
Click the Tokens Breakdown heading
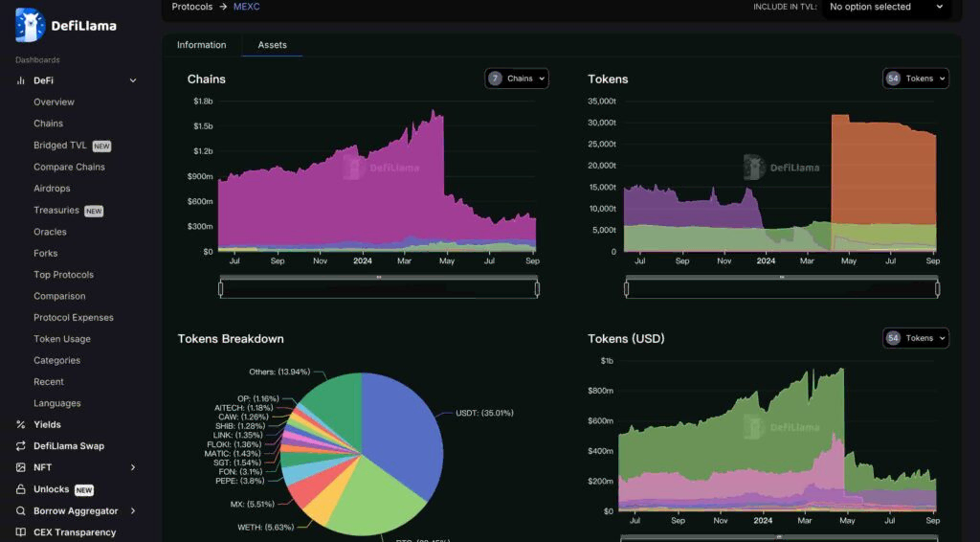pyautogui.click(x=231, y=339)
